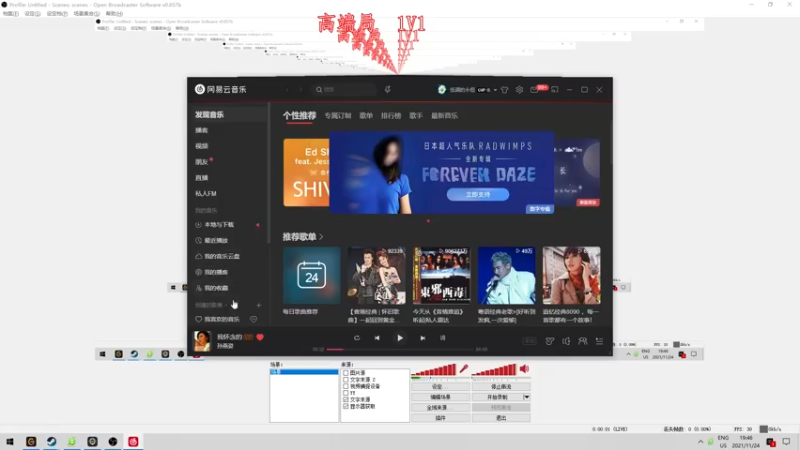Open the skin/theme T-shirt icon

pos(505,90)
